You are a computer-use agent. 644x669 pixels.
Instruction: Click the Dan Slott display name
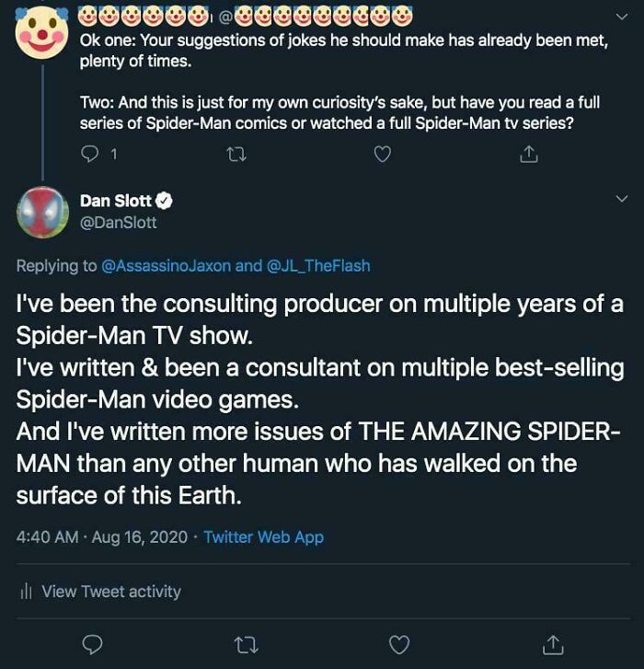point(116,201)
